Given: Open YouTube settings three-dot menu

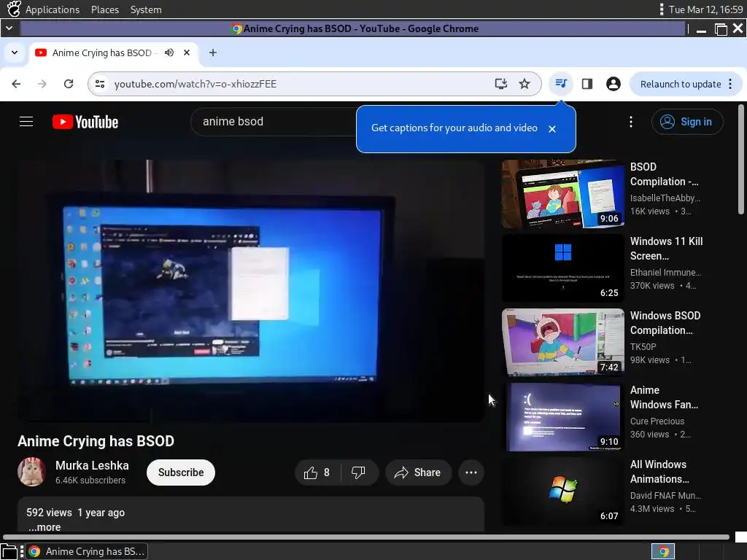Looking at the screenshot, I should [x=631, y=122].
